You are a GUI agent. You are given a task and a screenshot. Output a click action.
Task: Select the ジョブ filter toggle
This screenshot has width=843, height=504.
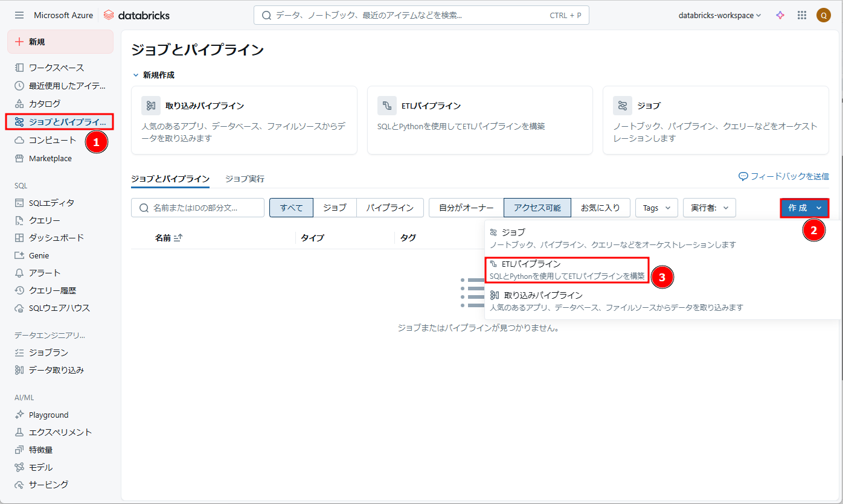(335, 208)
